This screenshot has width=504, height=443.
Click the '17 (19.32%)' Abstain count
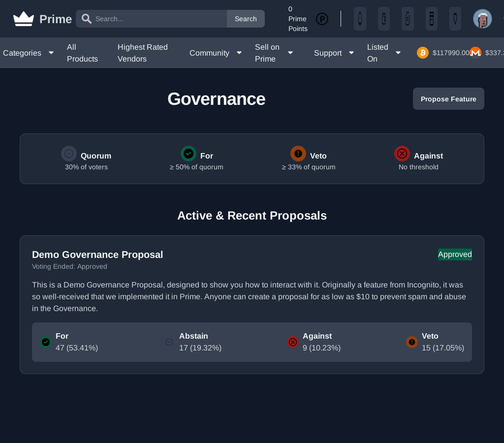(x=200, y=348)
